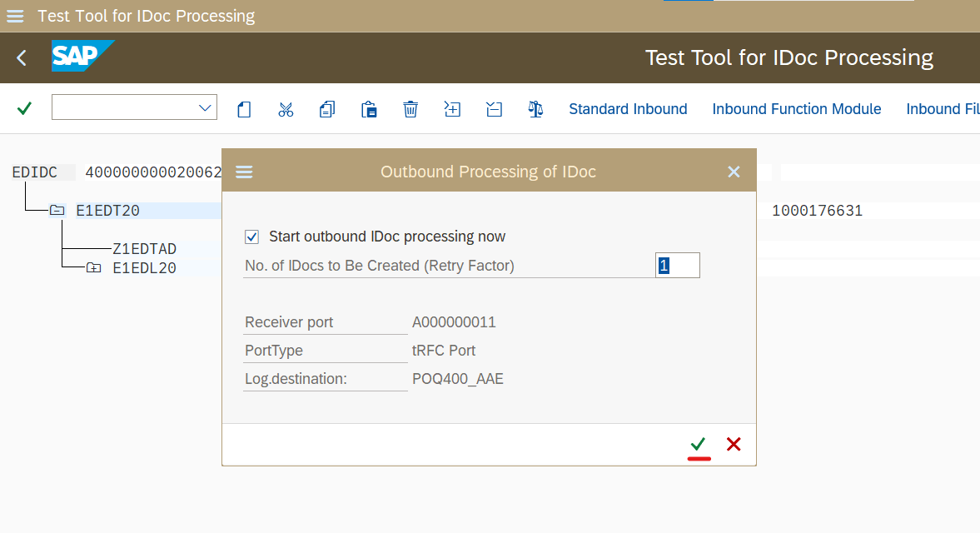Collapse the E1EDT20 segment node
The width and height of the screenshot is (980, 533).
click(57, 211)
